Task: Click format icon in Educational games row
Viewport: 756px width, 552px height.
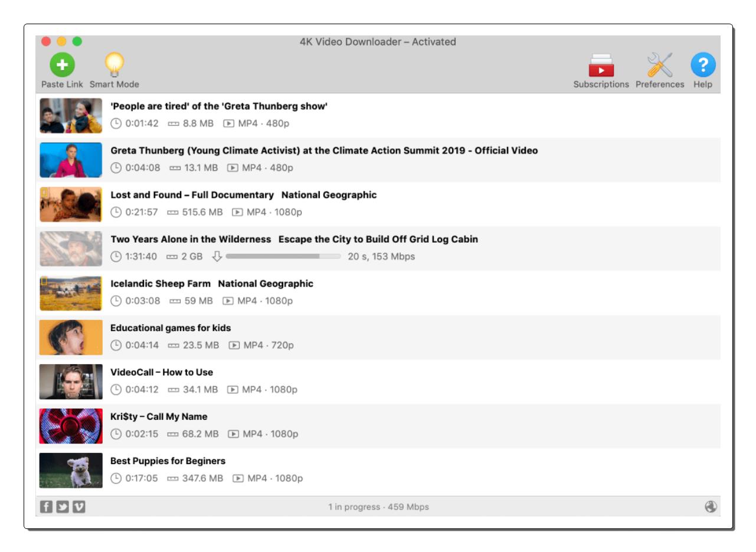Action: click(x=234, y=345)
